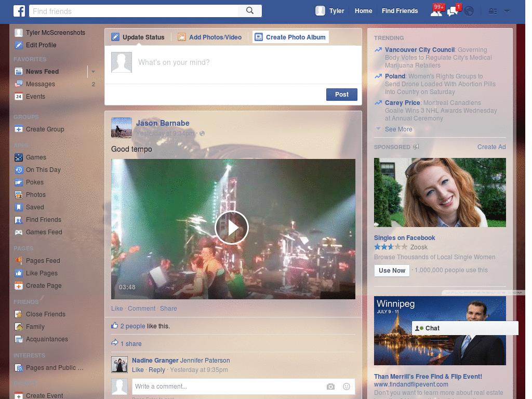Image resolution: width=532 pixels, height=399 pixels.
Task: Open Singles on Facebook ad link
Action: (x=404, y=238)
